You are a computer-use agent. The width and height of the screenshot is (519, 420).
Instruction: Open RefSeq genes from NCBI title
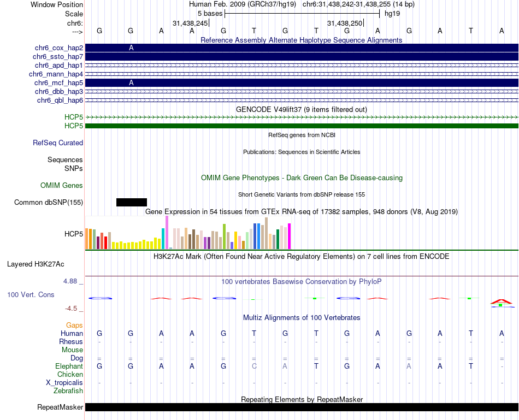pos(302,135)
